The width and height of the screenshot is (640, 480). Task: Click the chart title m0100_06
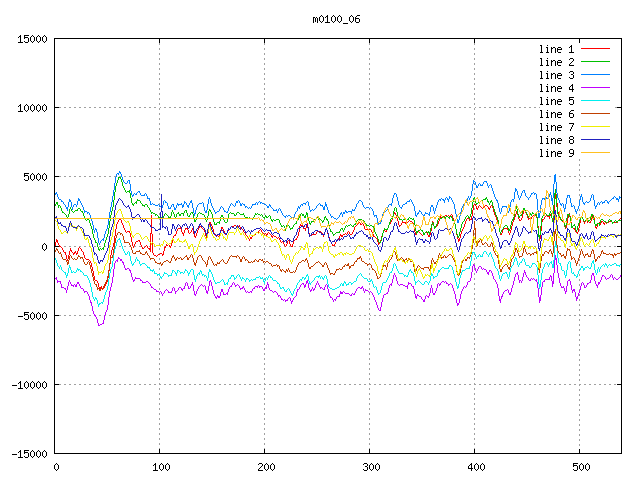coord(335,18)
